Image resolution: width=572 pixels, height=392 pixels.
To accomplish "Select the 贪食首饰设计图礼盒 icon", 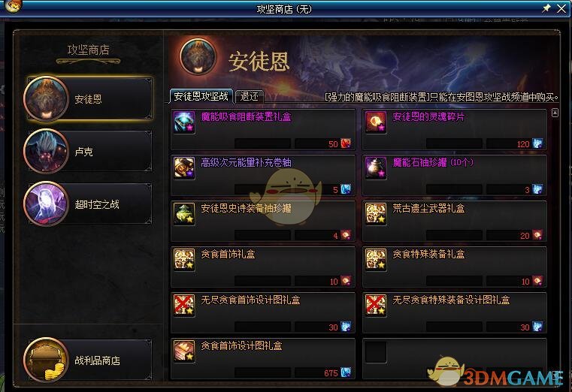I will point(184,351).
